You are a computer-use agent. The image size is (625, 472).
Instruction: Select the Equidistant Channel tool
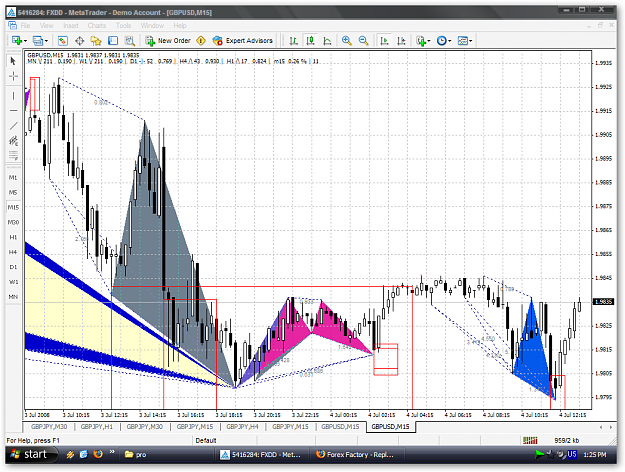[x=13, y=140]
